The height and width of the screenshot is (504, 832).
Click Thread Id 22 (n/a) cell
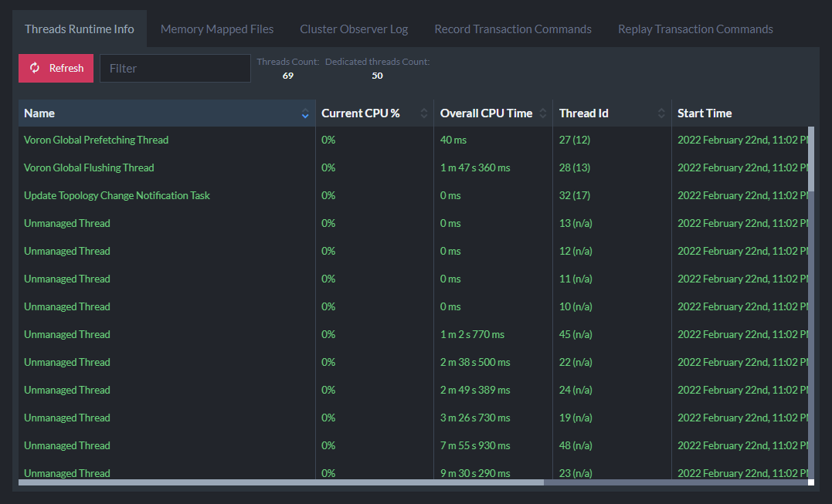click(576, 363)
